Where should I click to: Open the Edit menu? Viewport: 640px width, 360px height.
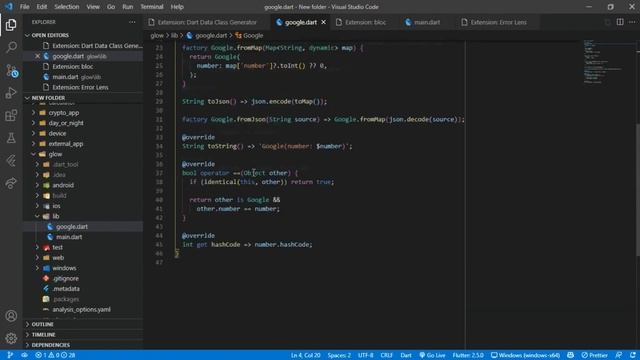(42, 7)
